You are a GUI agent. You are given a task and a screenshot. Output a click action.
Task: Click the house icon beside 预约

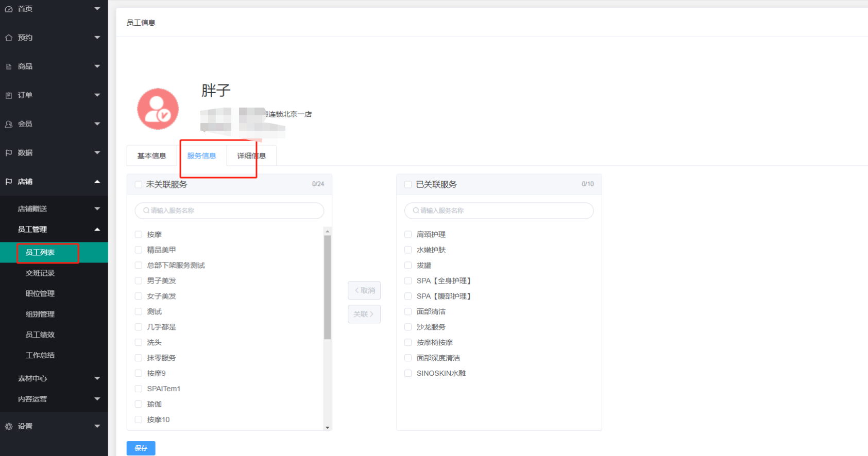click(9, 38)
